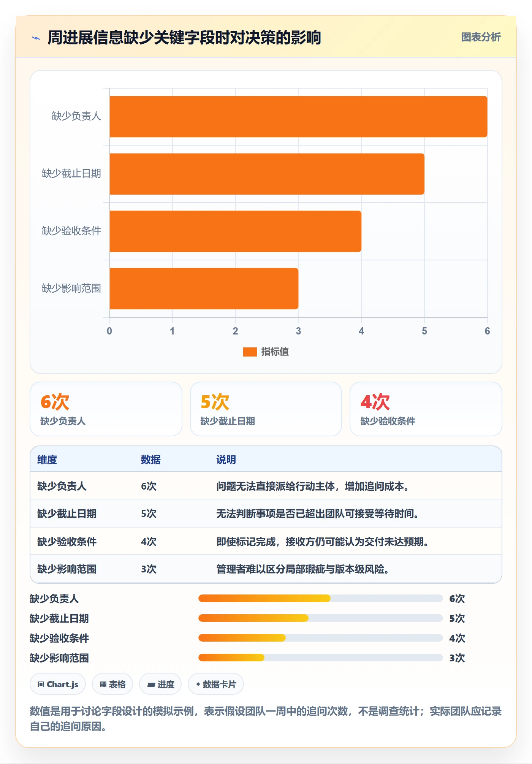
Task: Click the 缺少截止日期 y-axis label
Action: coord(71,173)
